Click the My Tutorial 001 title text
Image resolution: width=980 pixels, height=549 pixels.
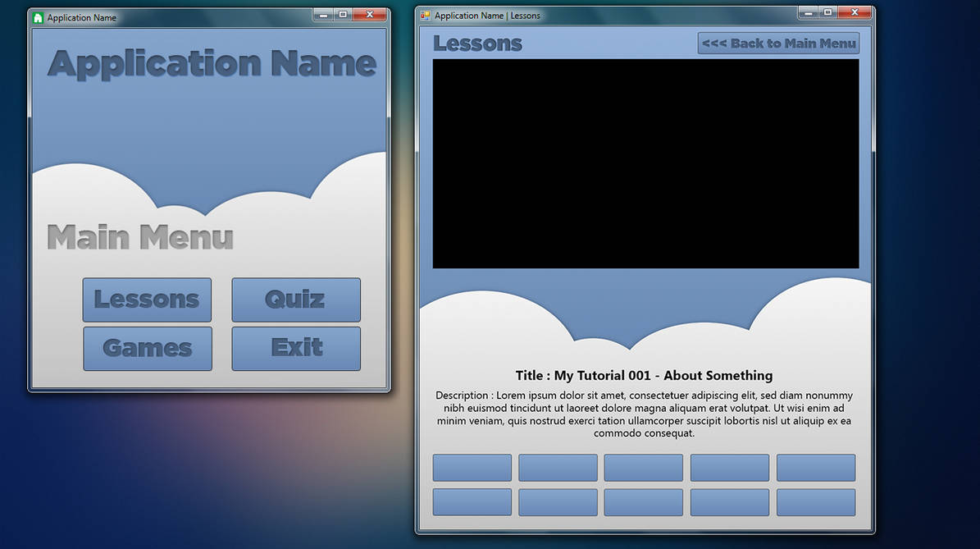coord(643,375)
